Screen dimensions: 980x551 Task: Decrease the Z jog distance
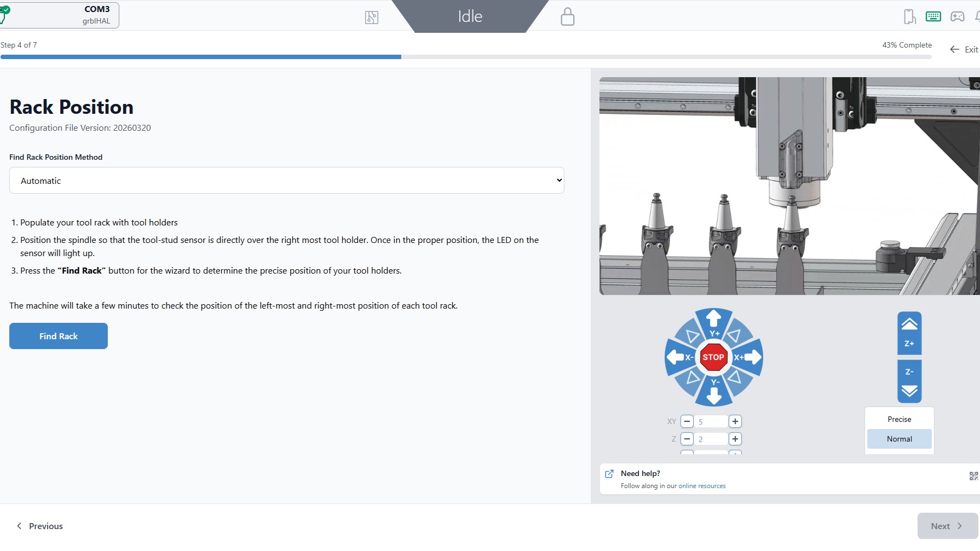click(687, 439)
